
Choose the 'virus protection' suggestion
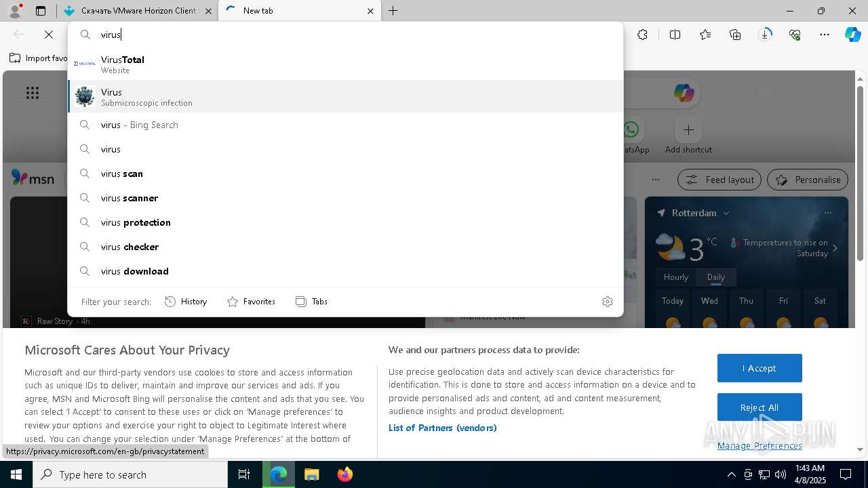pyautogui.click(x=345, y=222)
